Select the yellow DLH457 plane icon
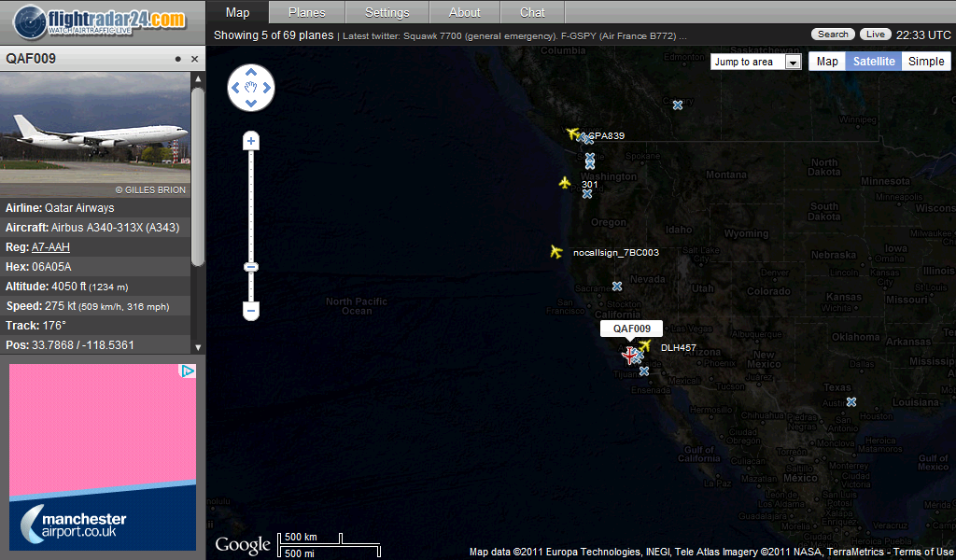Viewport: 956px width, 560px height. pos(644,346)
